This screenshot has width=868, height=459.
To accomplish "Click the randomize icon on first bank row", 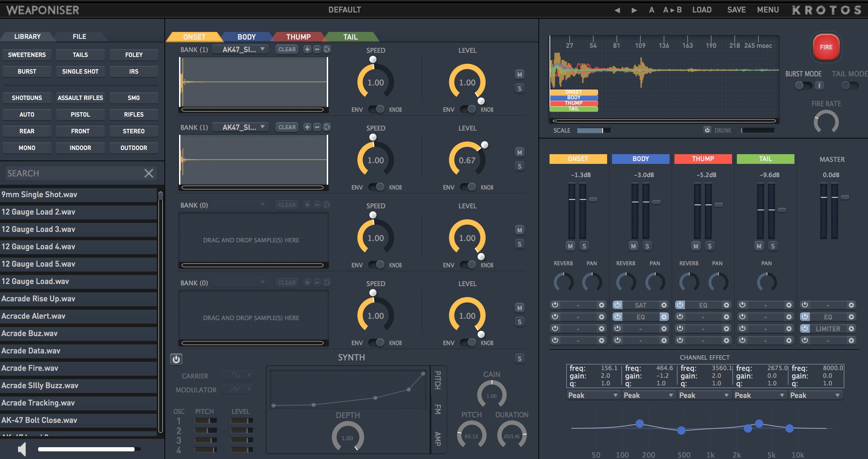I will [327, 49].
